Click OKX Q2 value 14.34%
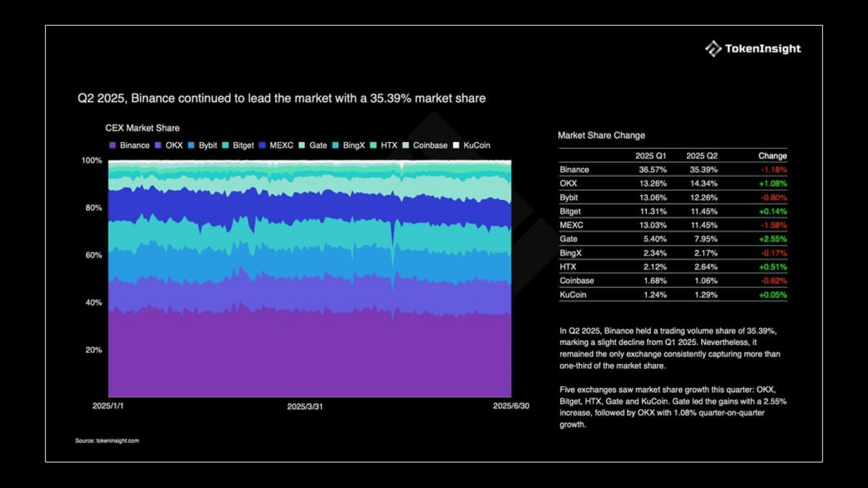Screen dimensions: 868x488 (x=704, y=184)
